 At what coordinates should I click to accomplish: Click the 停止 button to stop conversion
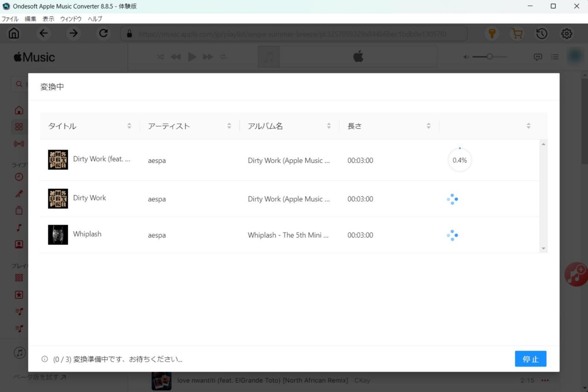coord(530,359)
